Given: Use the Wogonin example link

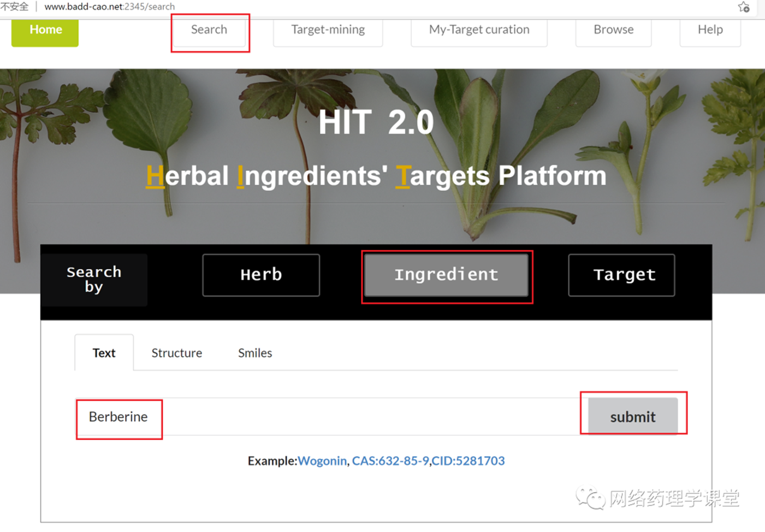Looking at the screenshot, I should tap(322, 461).
